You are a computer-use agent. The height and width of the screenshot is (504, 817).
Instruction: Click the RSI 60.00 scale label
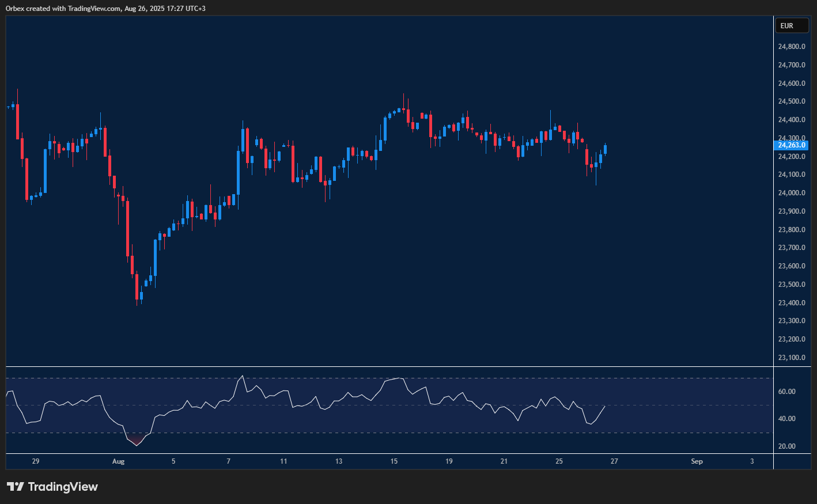pyautogui.click(x=786, y=392)
